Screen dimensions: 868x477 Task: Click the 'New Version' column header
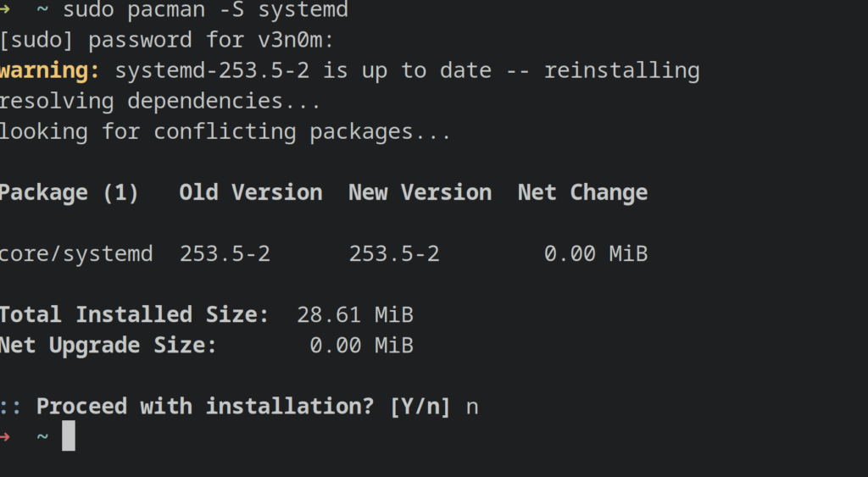420,193
